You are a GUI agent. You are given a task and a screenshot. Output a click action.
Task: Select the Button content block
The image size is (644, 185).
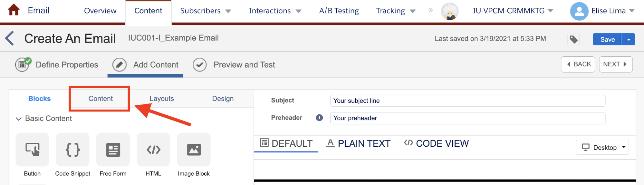32,150
